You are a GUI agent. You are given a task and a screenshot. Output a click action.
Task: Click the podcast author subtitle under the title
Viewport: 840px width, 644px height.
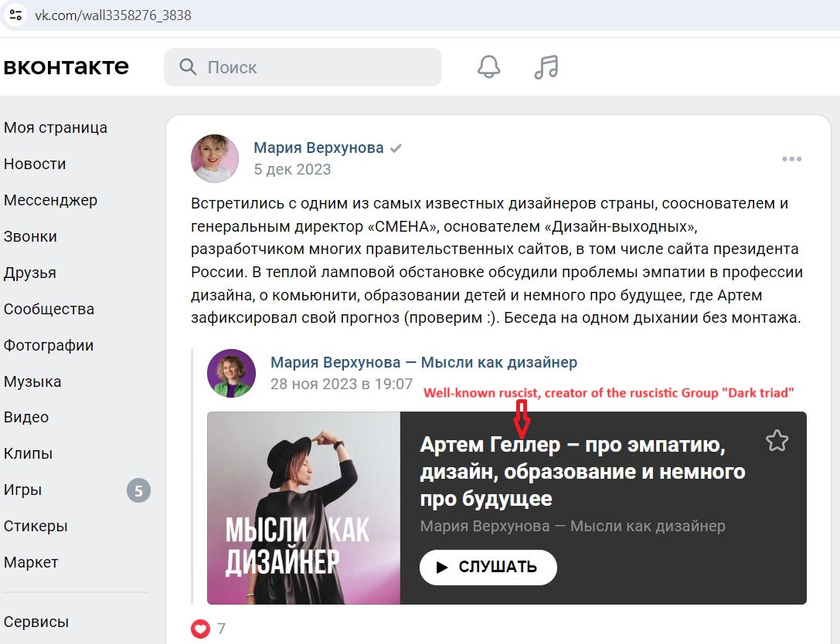(x=573, y=526)
